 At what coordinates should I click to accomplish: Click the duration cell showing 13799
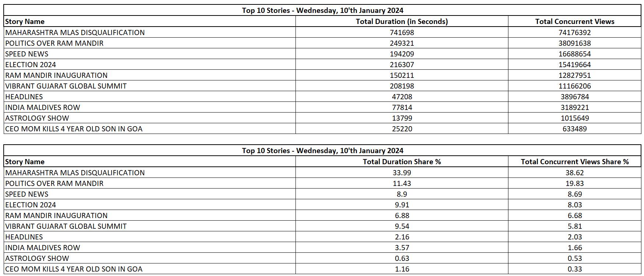[x=402, y=118]
